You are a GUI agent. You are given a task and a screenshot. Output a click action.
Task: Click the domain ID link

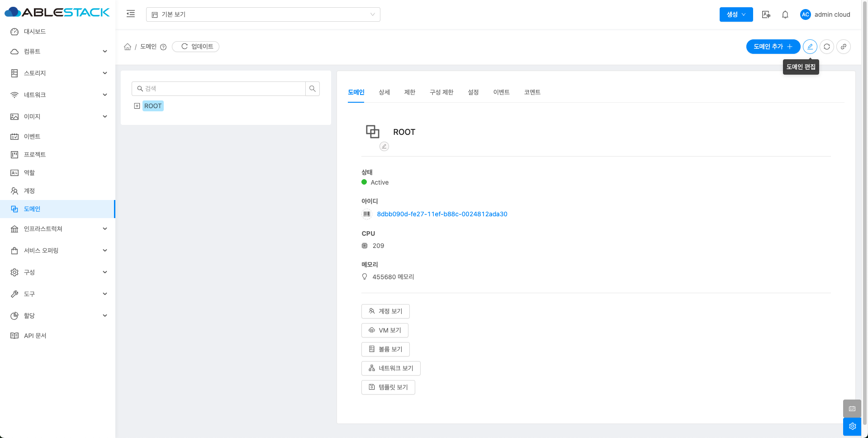pos(442,214)
